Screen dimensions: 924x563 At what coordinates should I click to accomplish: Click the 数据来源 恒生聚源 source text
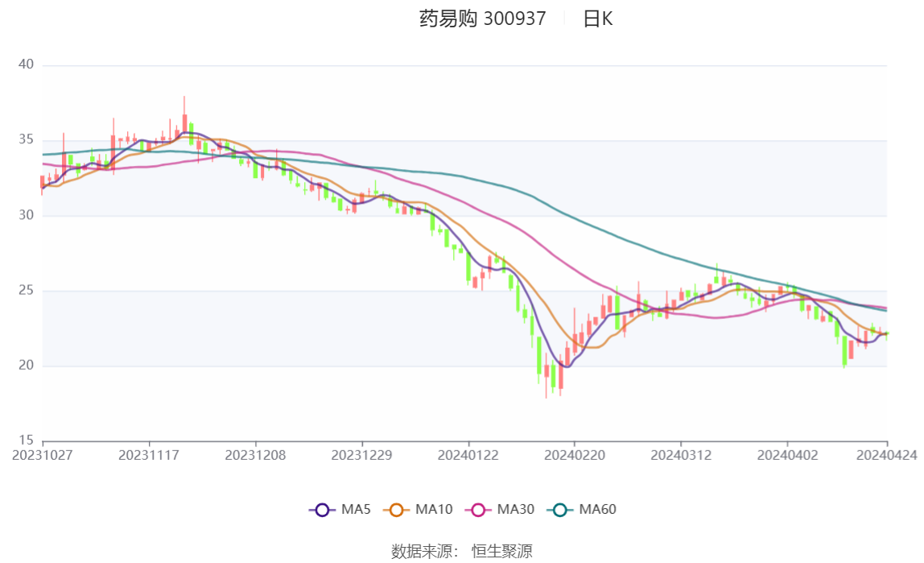click(462, 551)
